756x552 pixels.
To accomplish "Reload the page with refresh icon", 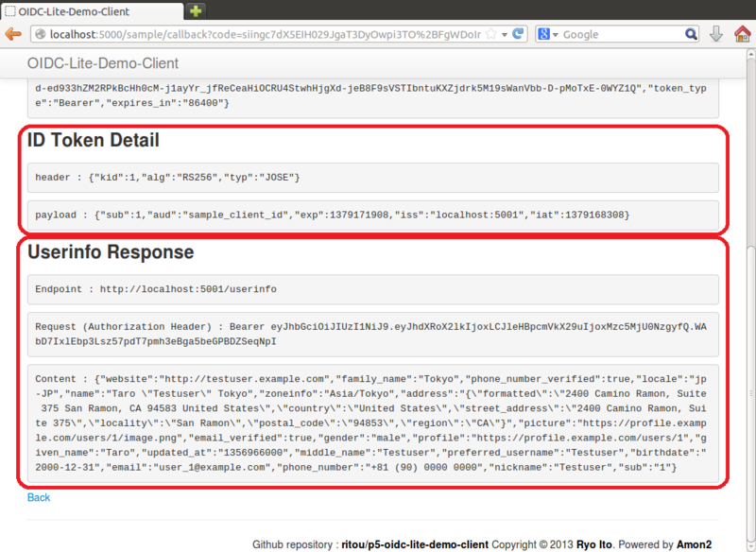I will point(518,34).
